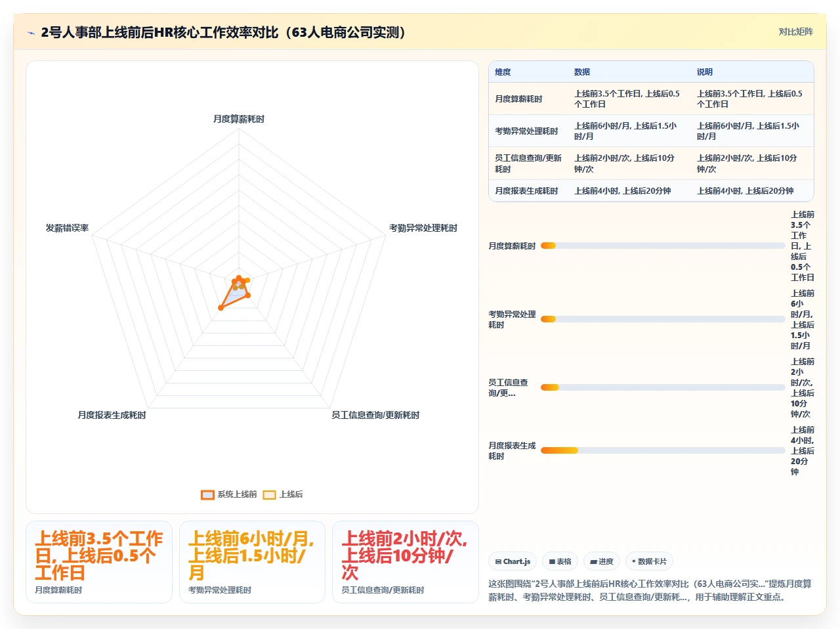Click radar axis label 考勤异常处理耗时

click(x=423, y=228)
